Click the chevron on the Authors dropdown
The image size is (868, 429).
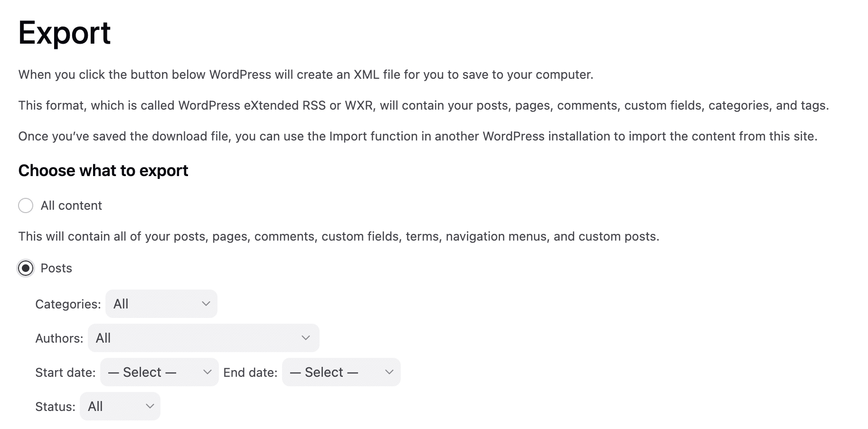click(x=305, y=338)
